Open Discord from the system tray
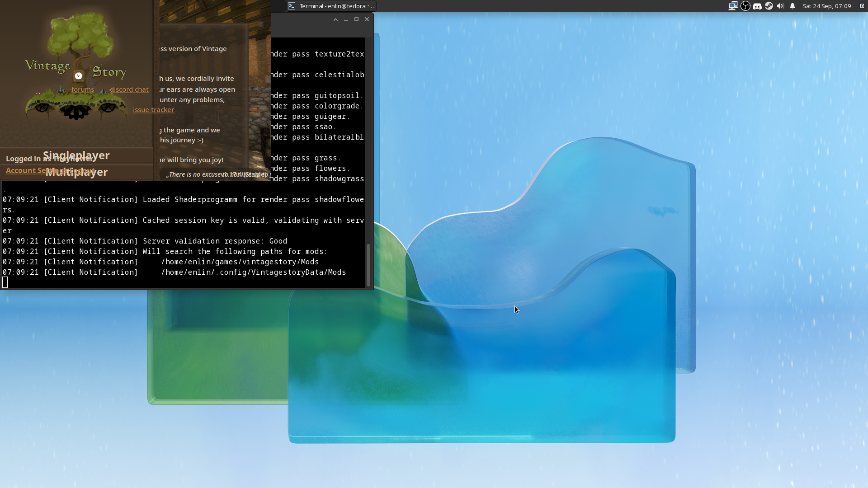 (x=757, y=6)
